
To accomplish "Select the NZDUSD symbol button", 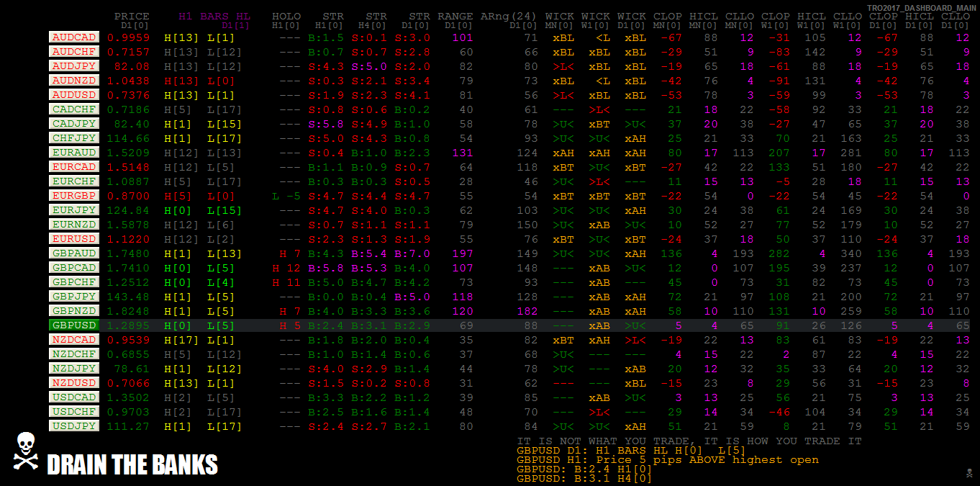I will tap(74, 382).
